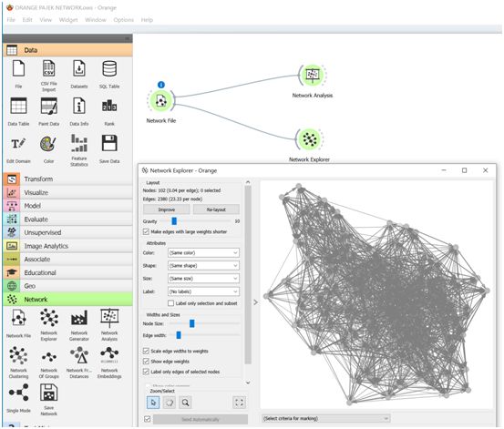Click the Network From Distances widget
The image size is (504, 429).
click(x=79, y=355)
